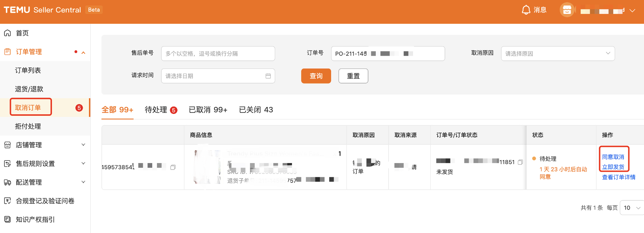
Task: Open 订单列表 in sidebar
Action: [28, 70]
